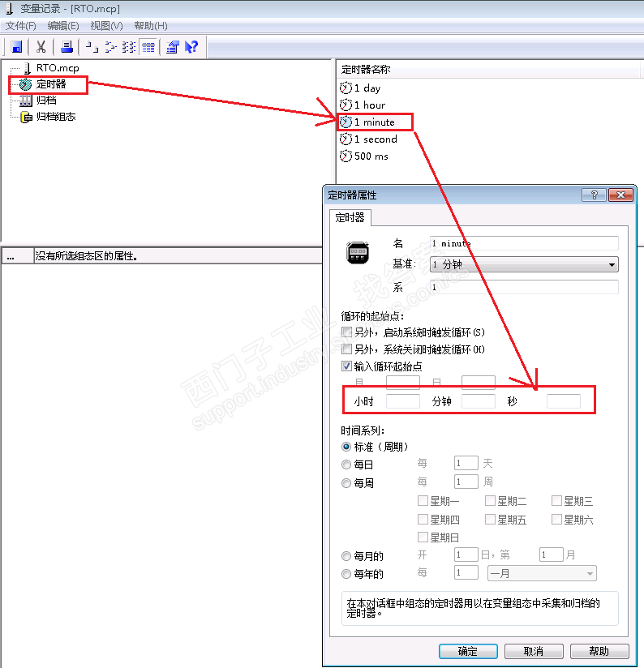Select the 每周 radio button
Viewport: 644px width, 668px height.
click(x=346, y=483)
